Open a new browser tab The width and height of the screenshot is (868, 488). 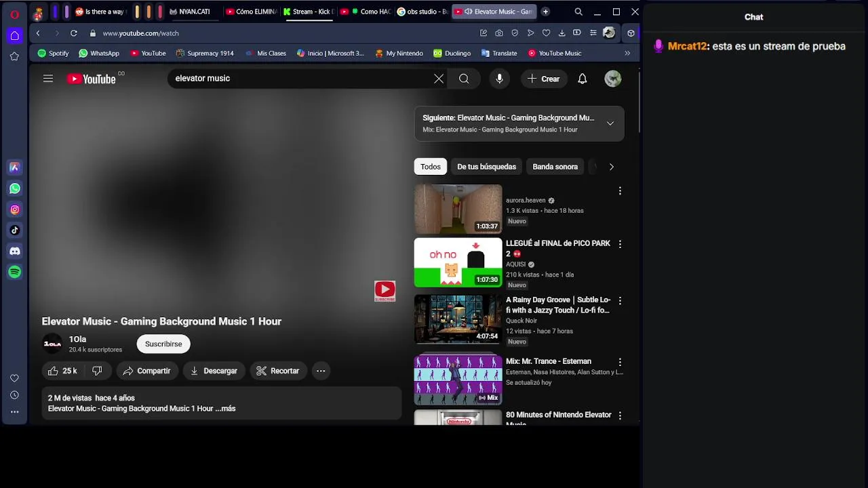pos(545,12)
